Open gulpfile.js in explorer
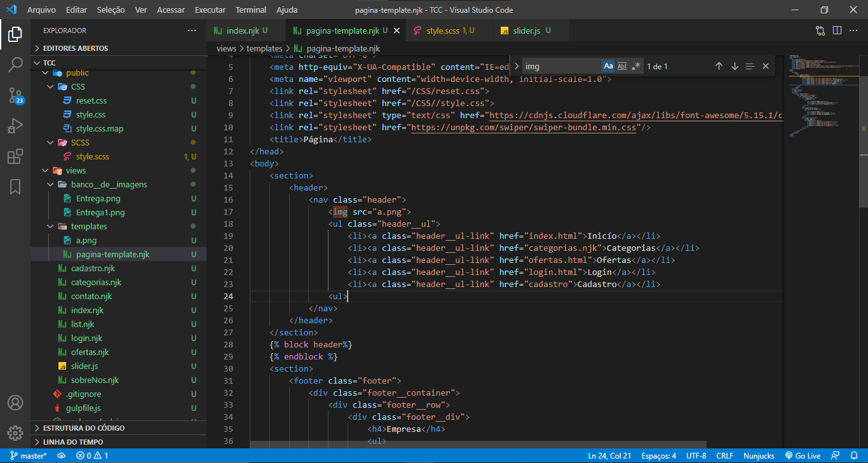868x463 pixels. click(x=118, y=408)
